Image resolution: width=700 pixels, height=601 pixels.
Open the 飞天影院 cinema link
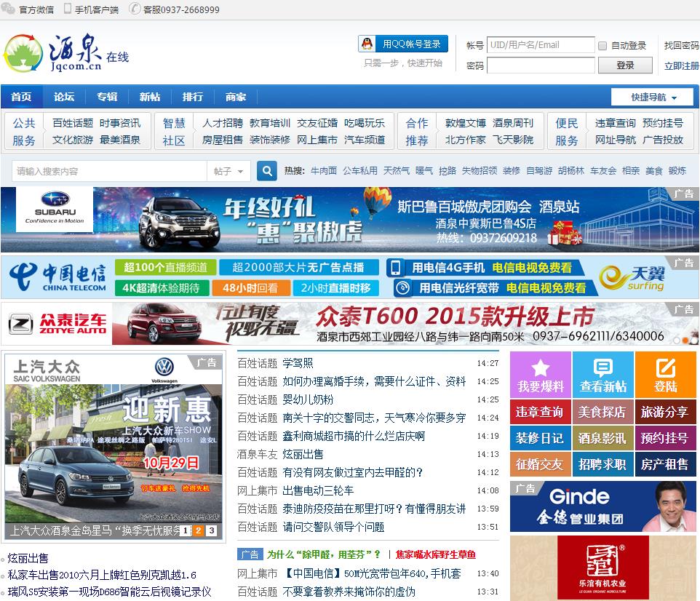pos(513,140)
